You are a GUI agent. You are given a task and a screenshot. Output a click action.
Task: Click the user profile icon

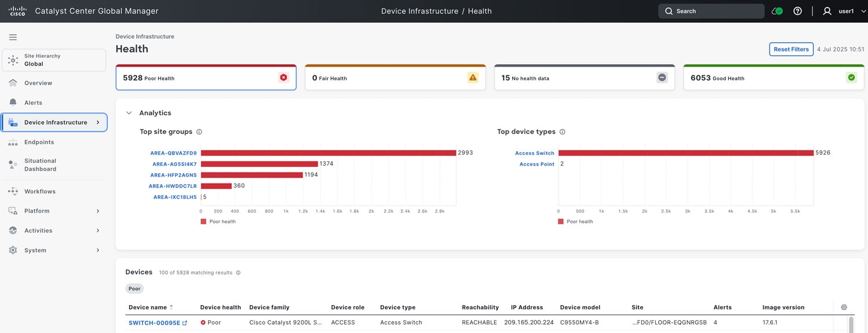[827, 11]
